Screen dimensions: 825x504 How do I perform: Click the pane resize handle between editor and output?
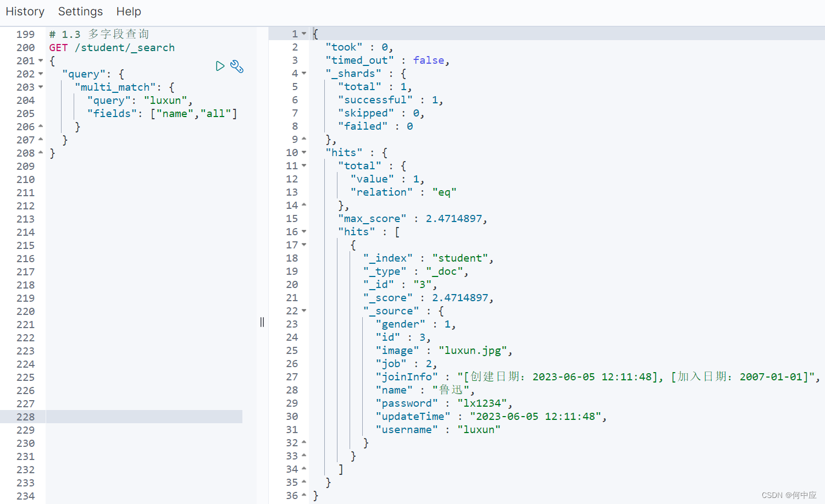tap(262, 322)
